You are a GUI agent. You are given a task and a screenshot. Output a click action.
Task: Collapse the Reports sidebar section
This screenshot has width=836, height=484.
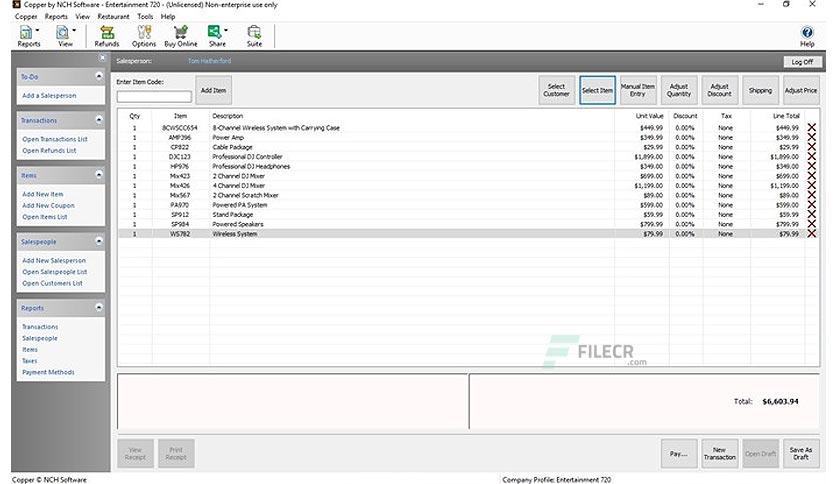tap(99, 308)
